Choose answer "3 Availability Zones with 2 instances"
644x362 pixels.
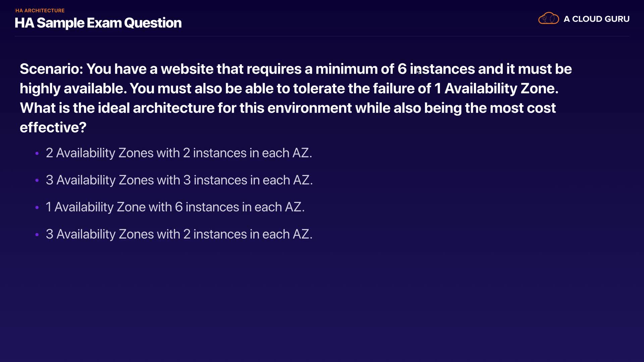(179, 234)
